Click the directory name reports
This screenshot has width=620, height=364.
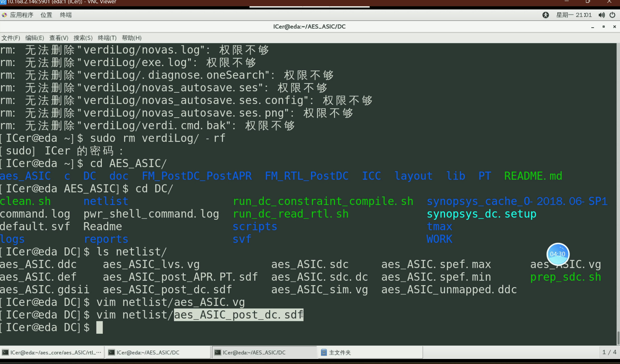pos(106,239)
